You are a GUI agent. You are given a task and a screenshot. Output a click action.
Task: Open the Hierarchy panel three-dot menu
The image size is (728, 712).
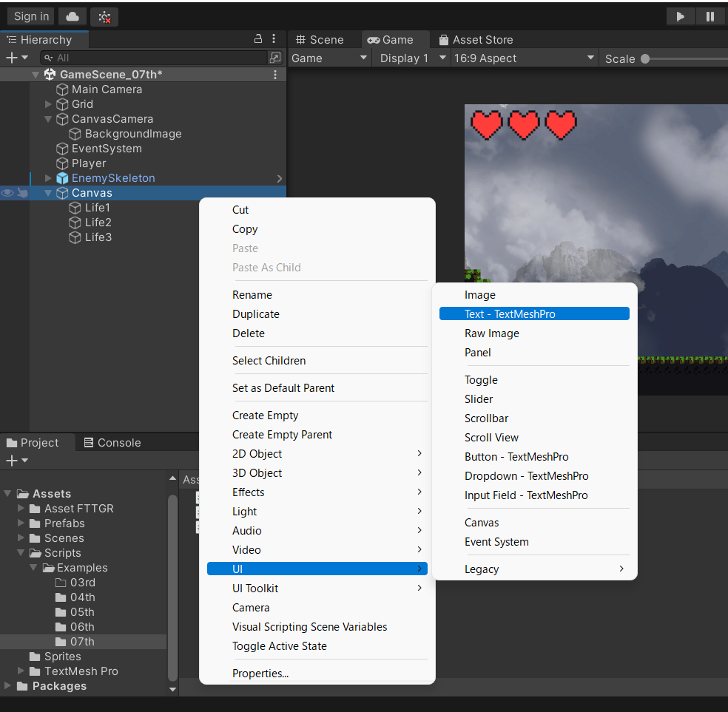coord(274,39)
